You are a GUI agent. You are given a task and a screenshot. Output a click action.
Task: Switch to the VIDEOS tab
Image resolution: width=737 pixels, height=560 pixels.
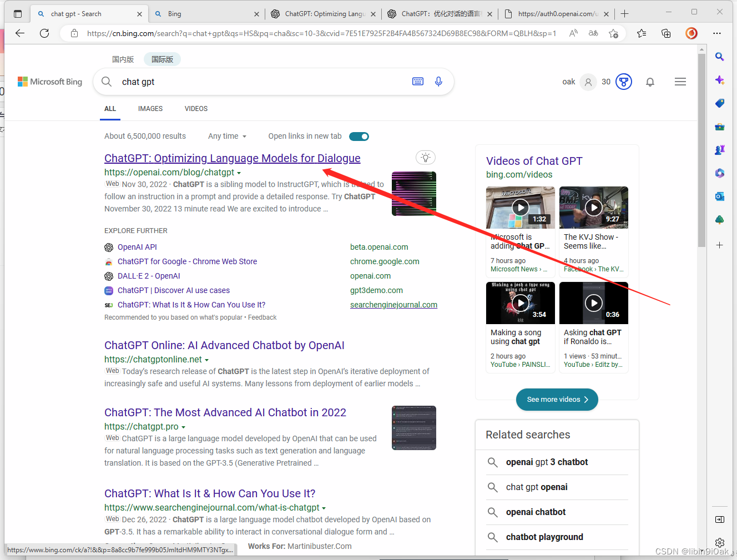pos(196,109)
